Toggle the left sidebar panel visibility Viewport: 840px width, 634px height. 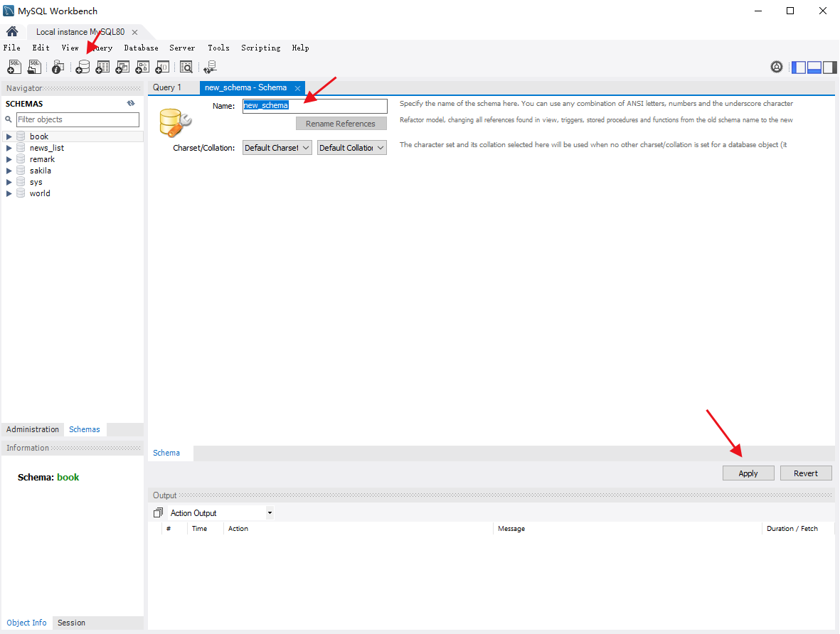coord(799,67)
